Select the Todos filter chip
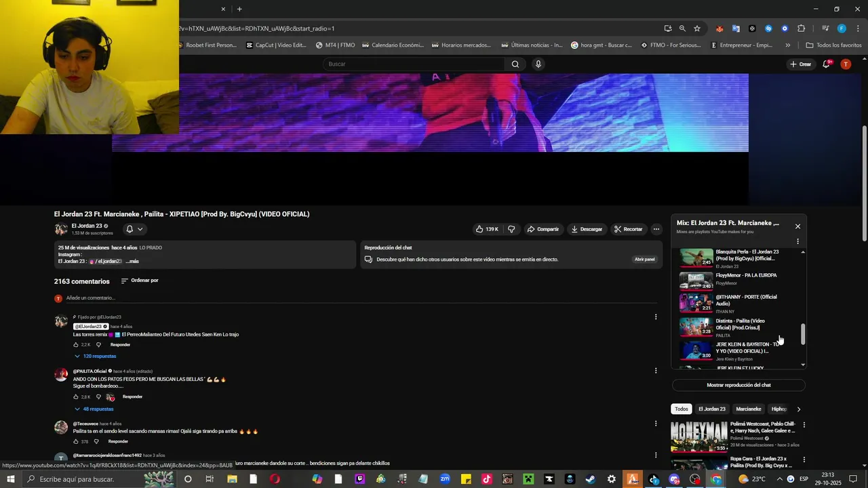This screenshot has height=488, width=868. tap(682, 409)
